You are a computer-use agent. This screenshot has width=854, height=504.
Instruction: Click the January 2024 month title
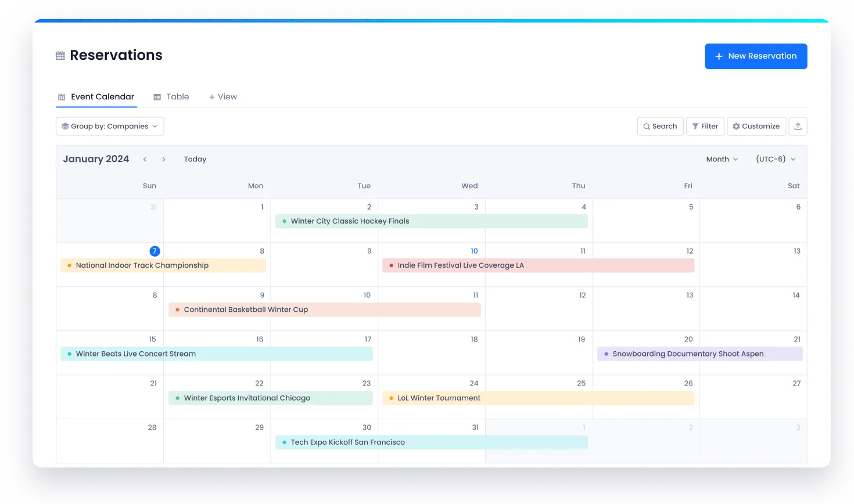96,159
